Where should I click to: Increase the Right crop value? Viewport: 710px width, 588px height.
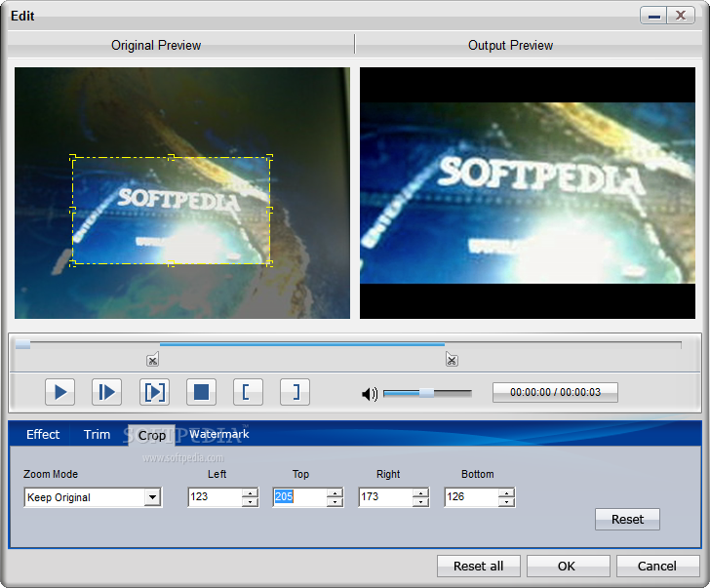pos(420,493)
